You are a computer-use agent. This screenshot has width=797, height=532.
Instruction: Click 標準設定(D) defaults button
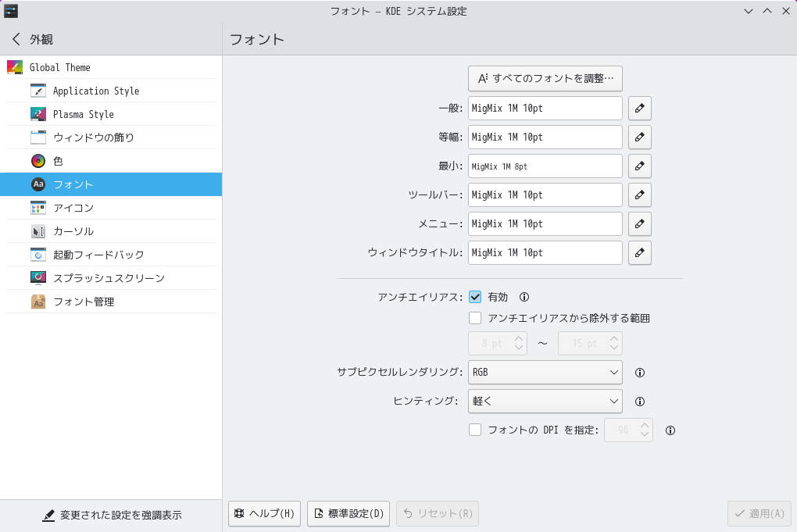(348, 513)
